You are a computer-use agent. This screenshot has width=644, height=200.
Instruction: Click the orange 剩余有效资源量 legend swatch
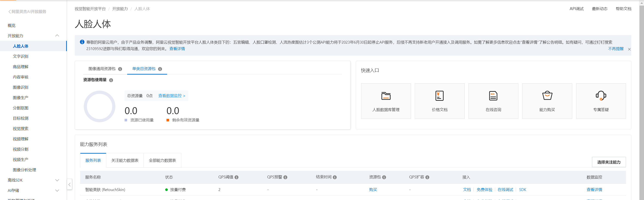(168, 120)
